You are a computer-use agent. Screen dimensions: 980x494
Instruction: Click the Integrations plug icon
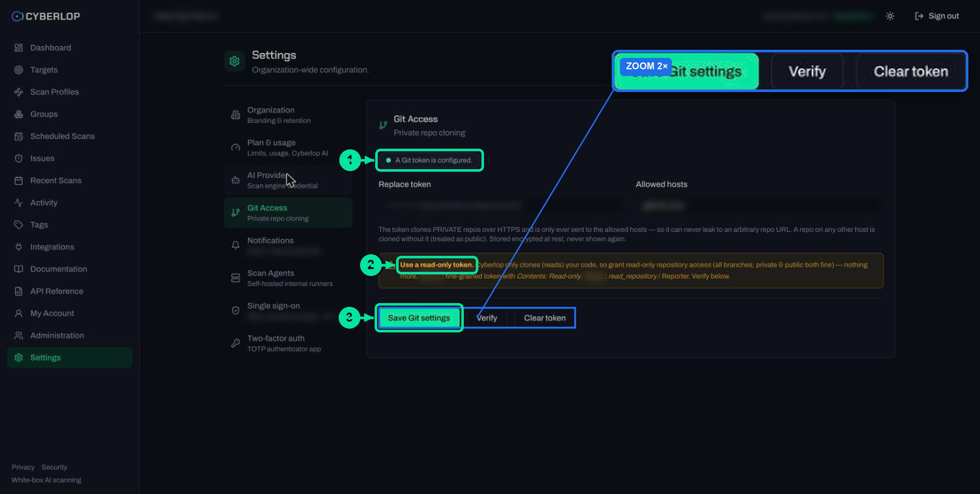(18, 247)
